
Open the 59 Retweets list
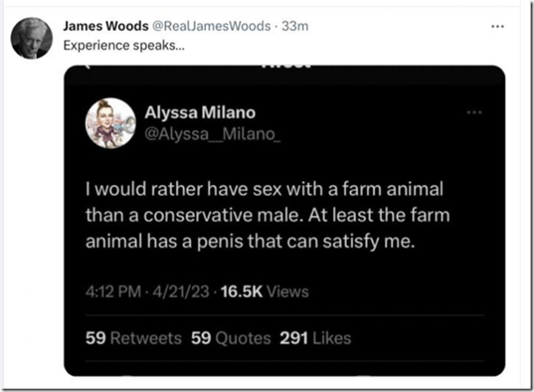(x=133, y=338)
